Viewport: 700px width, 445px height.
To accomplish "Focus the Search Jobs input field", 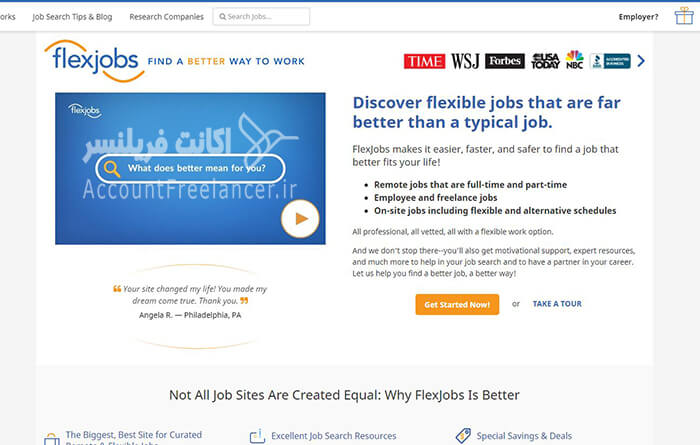I will point(261,17).
